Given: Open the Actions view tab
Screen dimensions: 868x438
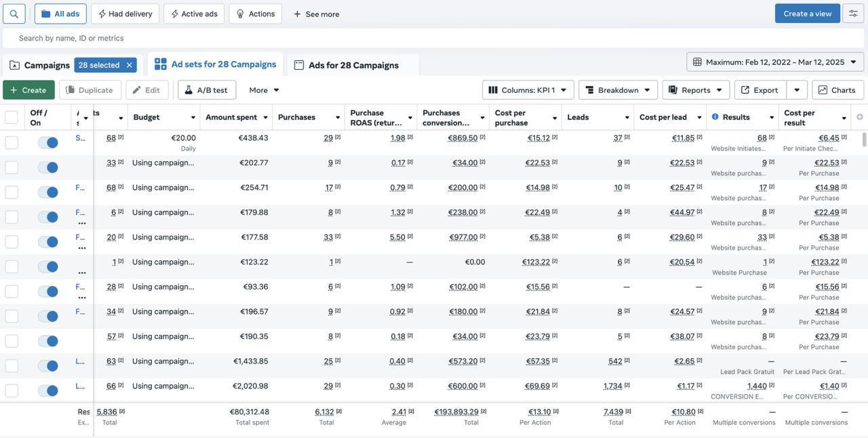Looking at the screenshot, I should pyautogui.click(x=256, y=14).
